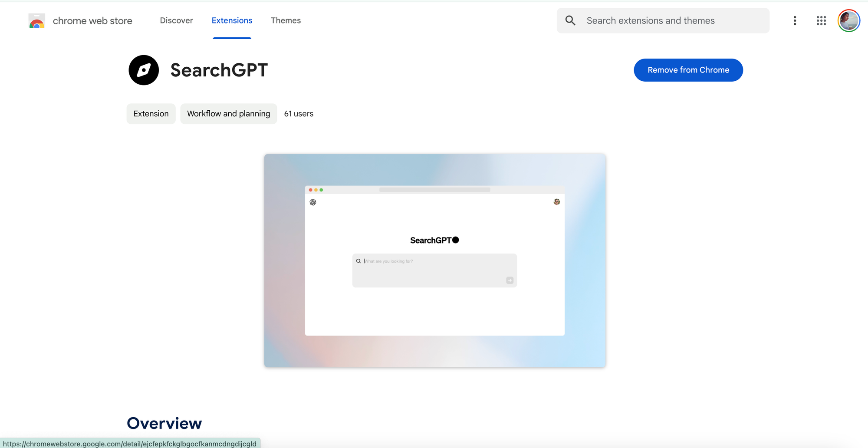Click the Chrome Web Store logo

80,20
